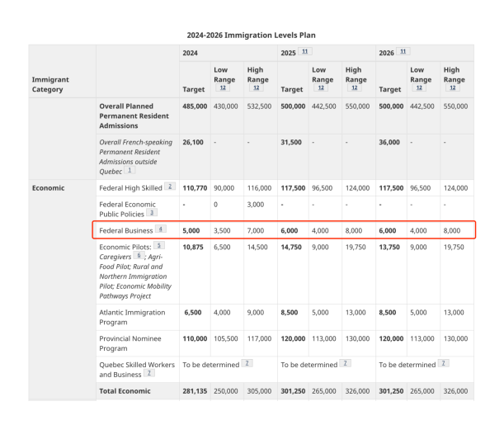Open footnote 7 after 2026 To be determined

[443, 363]
